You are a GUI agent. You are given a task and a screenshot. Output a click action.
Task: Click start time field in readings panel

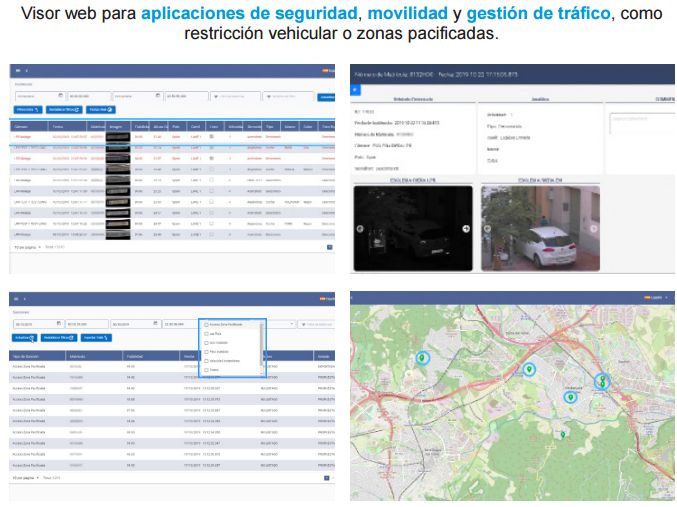click(89, 96)
